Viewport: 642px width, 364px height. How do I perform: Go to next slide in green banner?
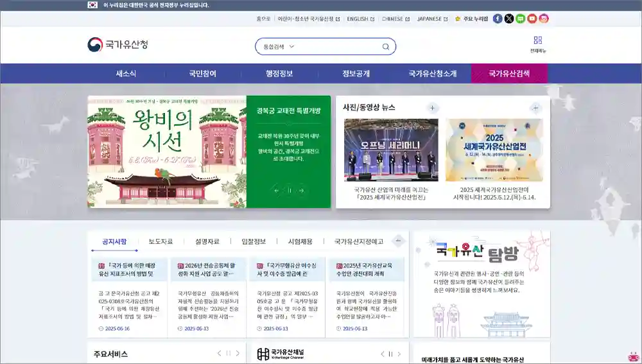click(x=301, y=190)
